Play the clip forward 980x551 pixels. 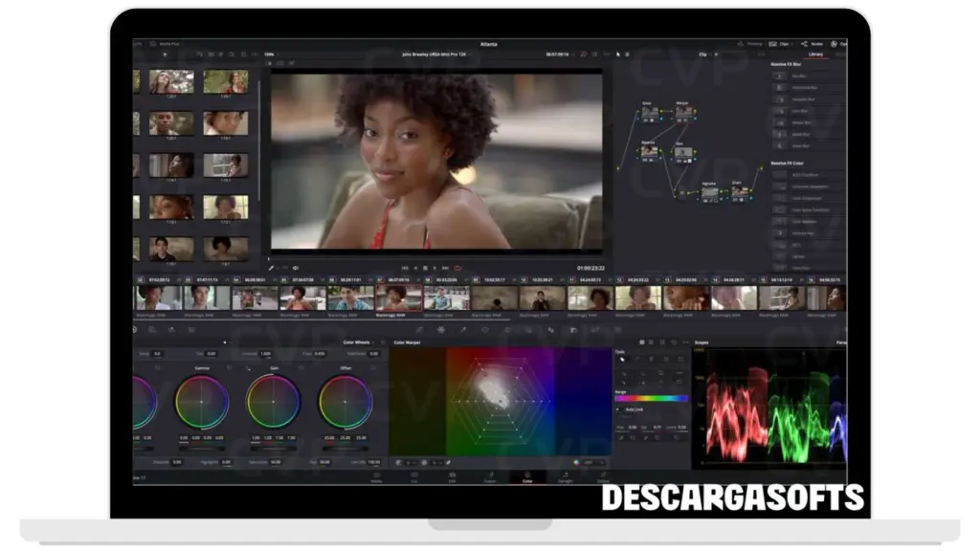435,268
